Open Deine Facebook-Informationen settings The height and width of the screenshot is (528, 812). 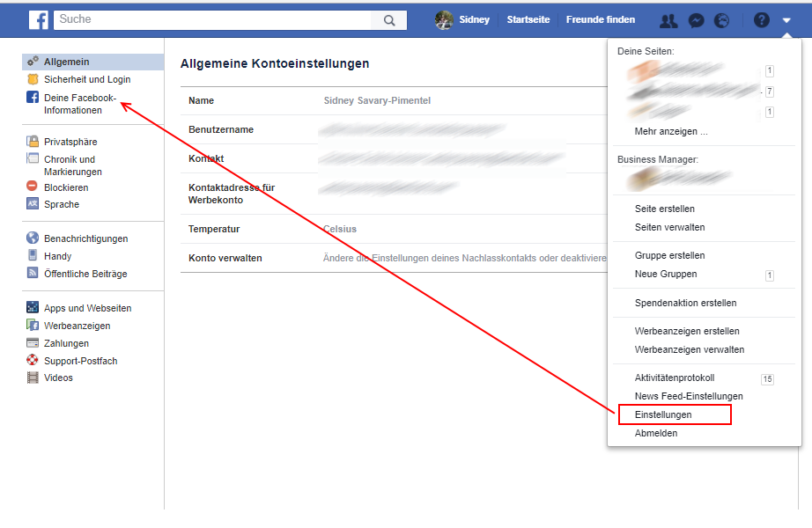pos(80,104)
